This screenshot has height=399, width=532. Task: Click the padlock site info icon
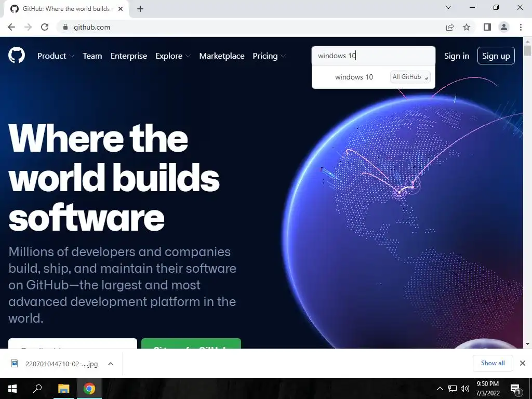click(x=65, y=27)
